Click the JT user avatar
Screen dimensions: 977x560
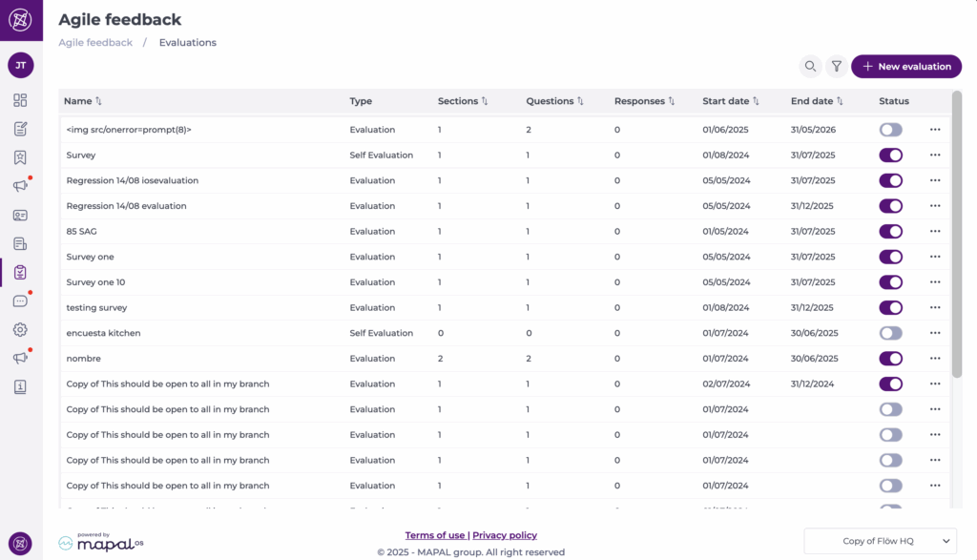pos(21,65)
